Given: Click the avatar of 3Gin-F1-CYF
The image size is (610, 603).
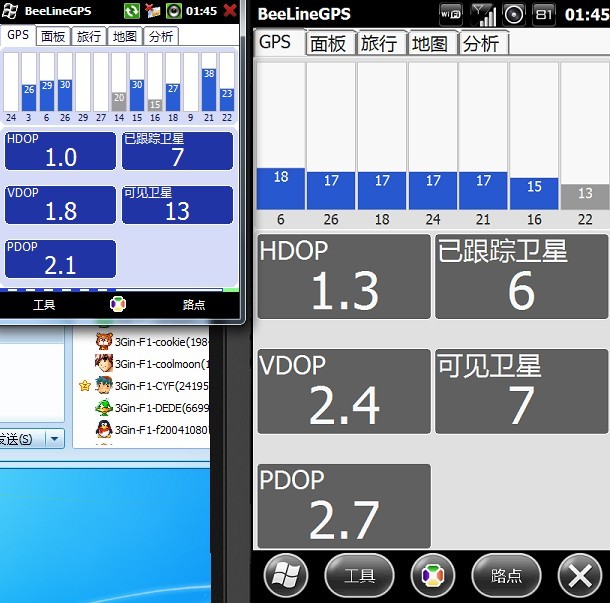Looking at the screenshot, I should pos(104,385).
